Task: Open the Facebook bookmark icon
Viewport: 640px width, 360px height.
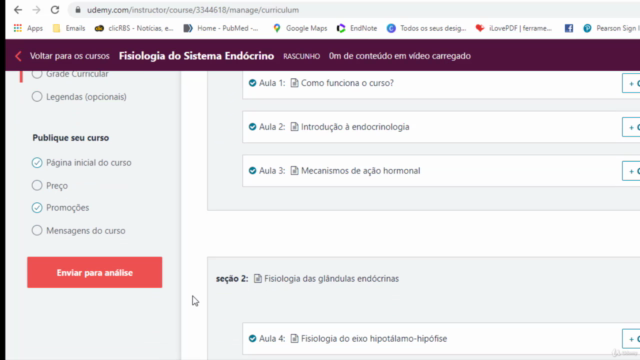Action: coord(569,28)
